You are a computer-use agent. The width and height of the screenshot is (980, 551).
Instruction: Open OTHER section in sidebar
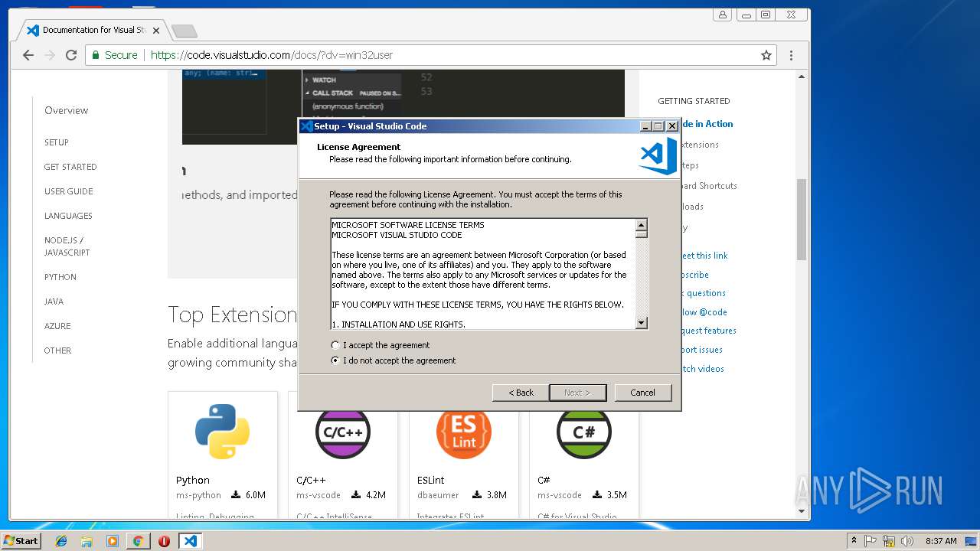pyautogui.click(x=57, y=350)
